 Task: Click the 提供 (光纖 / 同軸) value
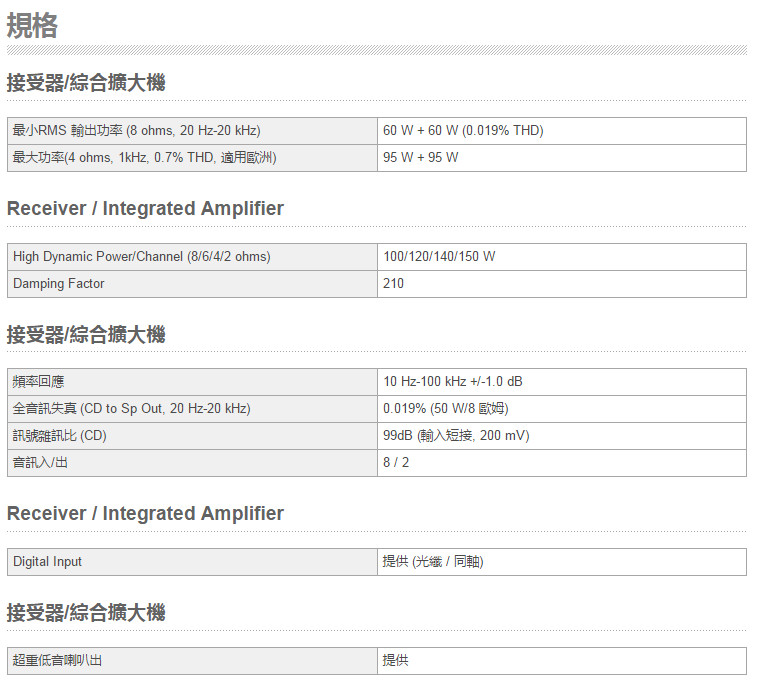433,562
